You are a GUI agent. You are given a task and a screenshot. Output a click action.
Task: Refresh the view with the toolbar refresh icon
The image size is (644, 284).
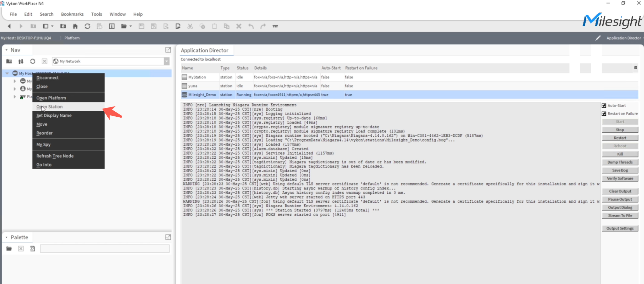(87, 26)
